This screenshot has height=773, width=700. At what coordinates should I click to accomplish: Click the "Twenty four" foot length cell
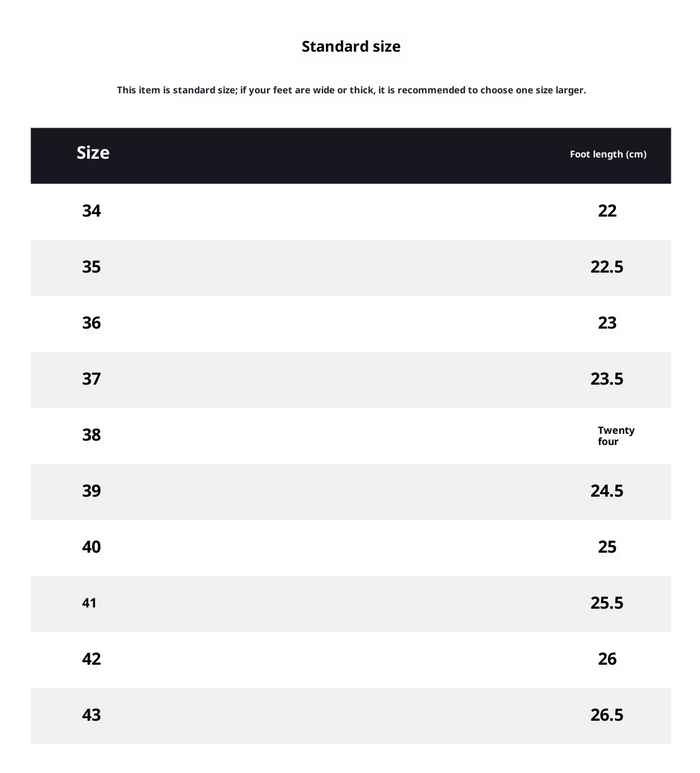click(x=615, y=436)
